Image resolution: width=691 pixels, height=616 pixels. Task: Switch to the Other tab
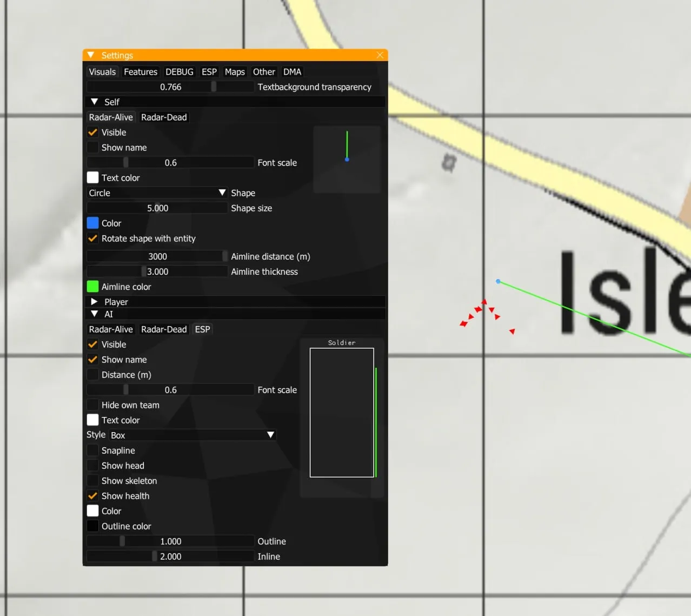(264, 72)
